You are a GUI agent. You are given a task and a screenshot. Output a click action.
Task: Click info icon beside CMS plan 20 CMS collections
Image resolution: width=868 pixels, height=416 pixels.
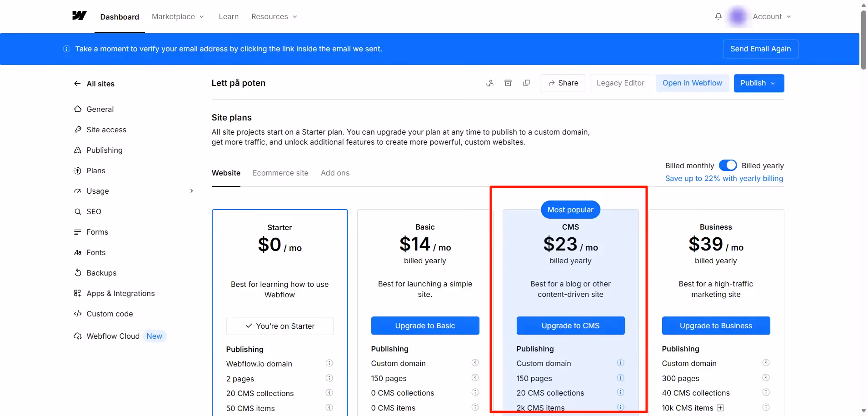pyautogui.click(x=620, y=392)
